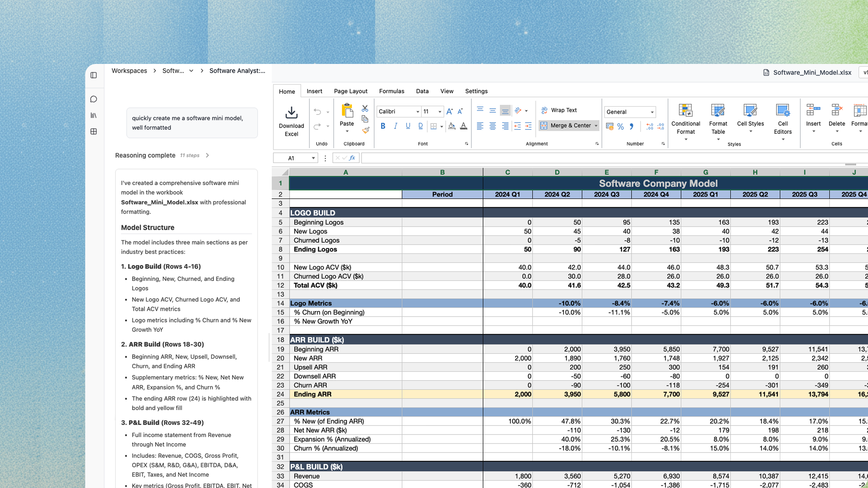868x488 pixels.
Task: Open the Page Layout tab
Action: tap(350, 91)
